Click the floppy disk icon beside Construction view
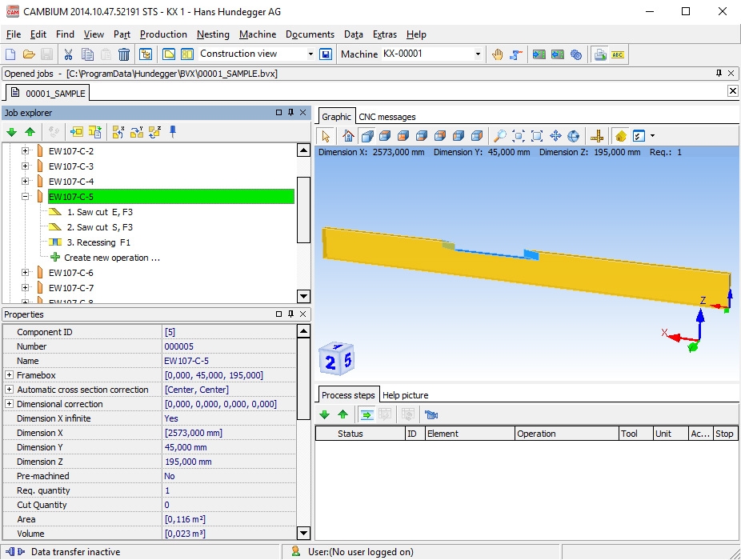This screenshot has height=560, width=741. pyautogui.click(x=326, y=54)
